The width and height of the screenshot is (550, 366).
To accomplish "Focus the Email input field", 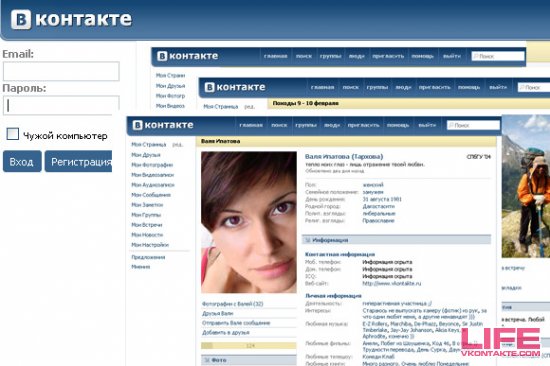I will point(61,71).
